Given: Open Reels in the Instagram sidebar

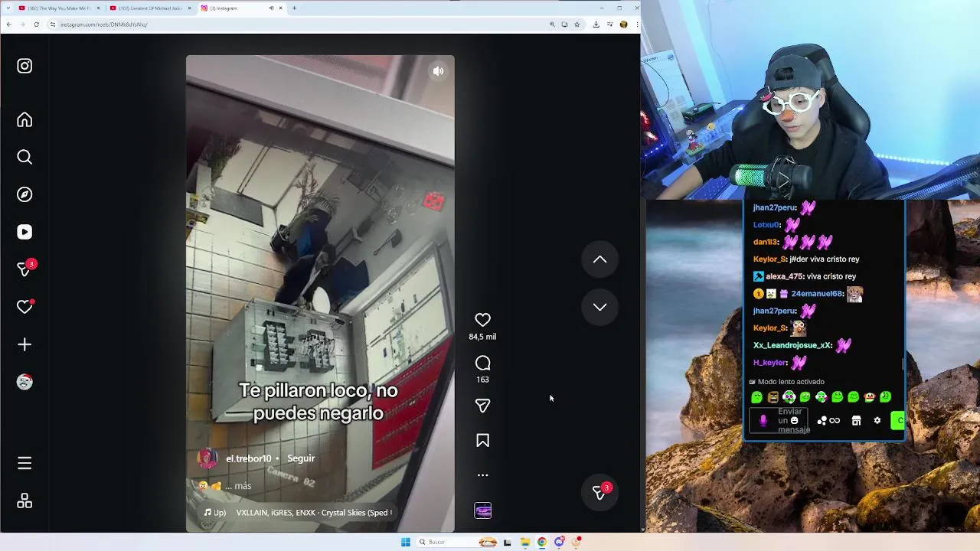Looking at the screenshot, I should pyautogui.click(x=24, y=232).
